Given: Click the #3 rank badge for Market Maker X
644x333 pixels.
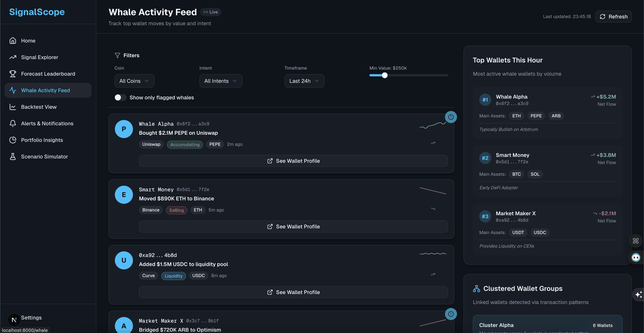Looking at the screenshot, I should click(485, 216).
